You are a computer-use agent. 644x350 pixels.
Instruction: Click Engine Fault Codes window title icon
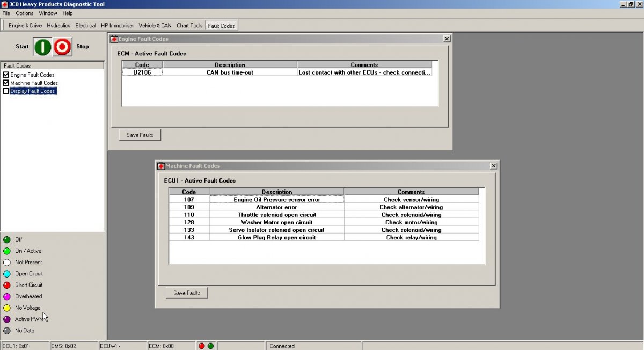coord(114,39)
